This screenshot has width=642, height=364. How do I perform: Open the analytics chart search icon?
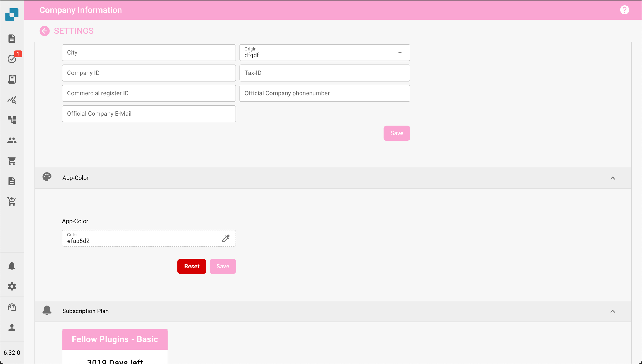click(x=12, y=100)
